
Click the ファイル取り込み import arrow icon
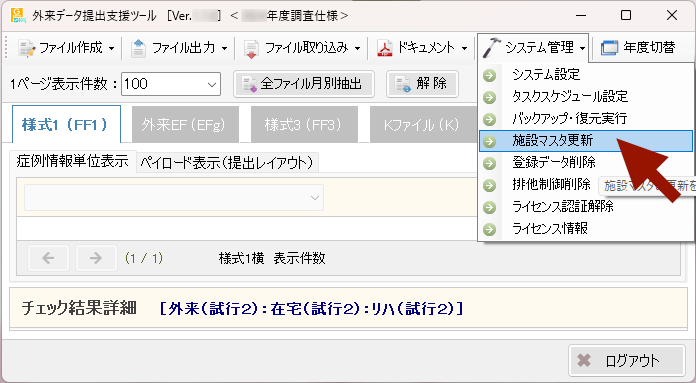pyautogui.click(x=251, y=48)
